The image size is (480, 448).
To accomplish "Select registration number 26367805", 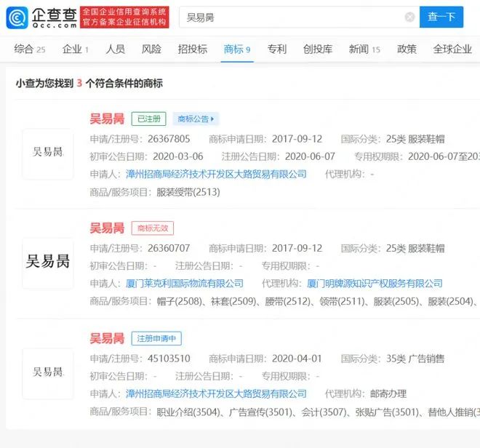I will pyautogui.click(x=169, y=139).
